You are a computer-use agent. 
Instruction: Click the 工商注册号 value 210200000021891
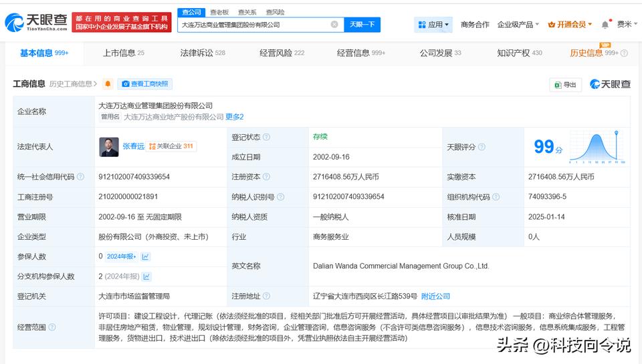coord(128,197)
